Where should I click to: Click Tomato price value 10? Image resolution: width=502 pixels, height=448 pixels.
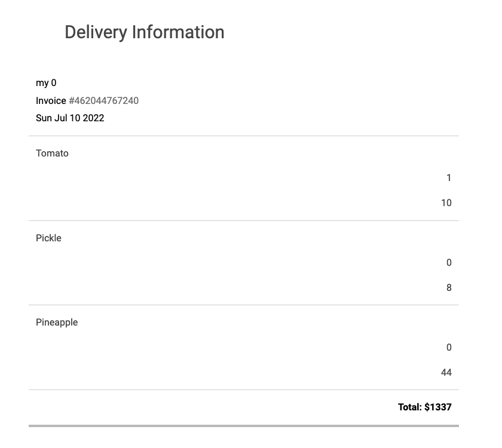pos(446,203)
